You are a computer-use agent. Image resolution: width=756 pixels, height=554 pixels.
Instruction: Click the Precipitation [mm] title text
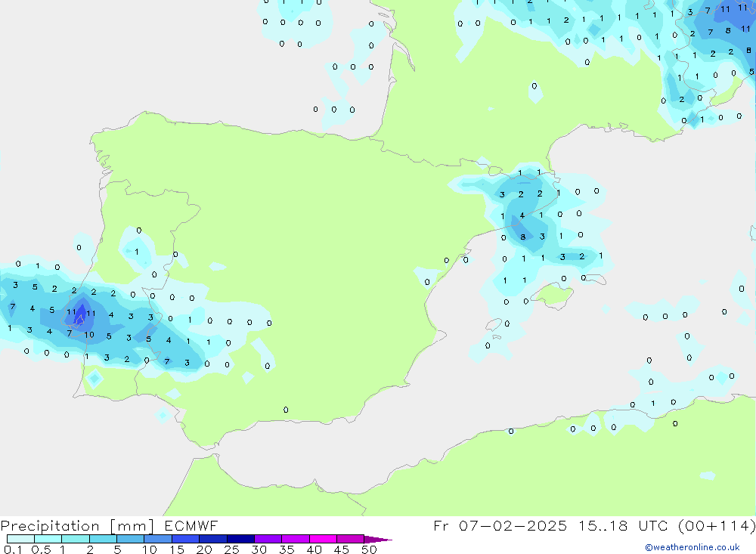[77, 526]
